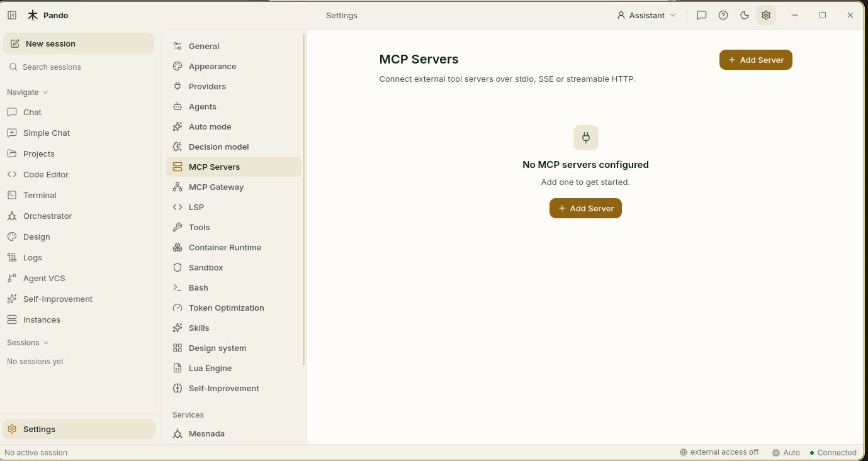Click Add Server below empty state message
868x461 pixels.
click(x=585, y=208)
